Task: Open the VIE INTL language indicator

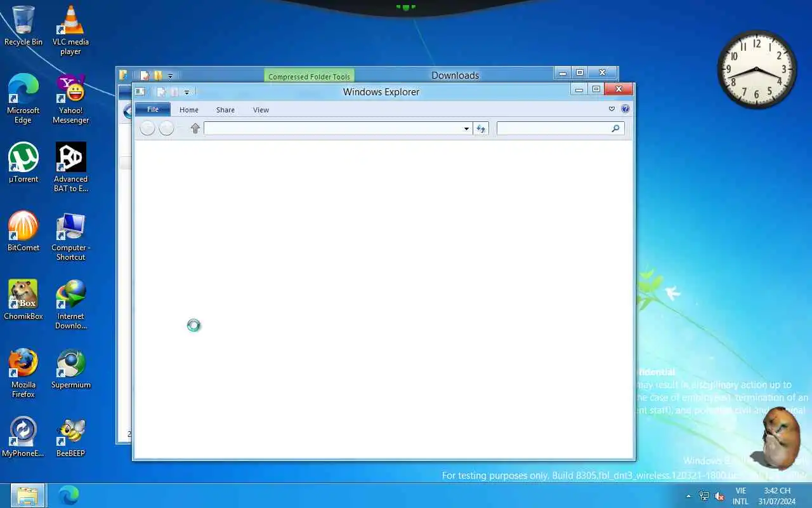Action: 740,496
